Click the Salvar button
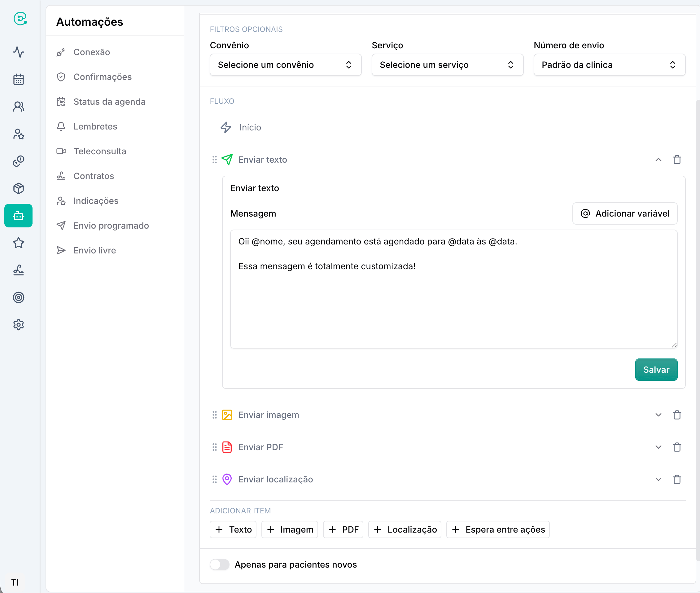The image size is (700, 593). pyautogui.click(x=656, y=369)
